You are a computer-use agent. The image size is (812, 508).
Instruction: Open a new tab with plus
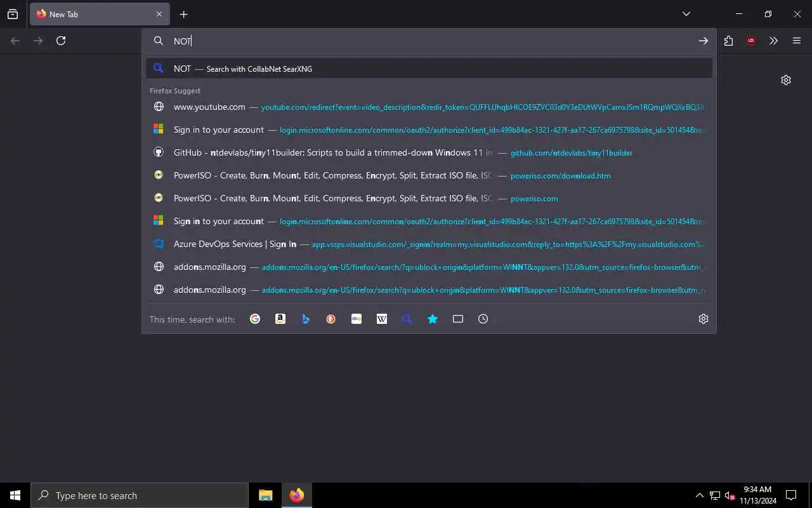coord(183,14)
